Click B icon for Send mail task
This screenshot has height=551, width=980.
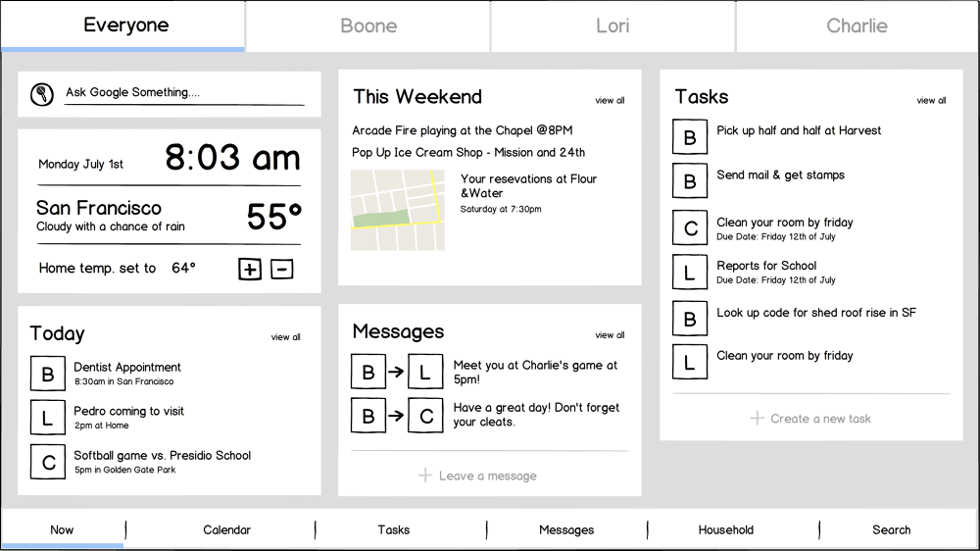pyautogui.click(x=689, y=181)
